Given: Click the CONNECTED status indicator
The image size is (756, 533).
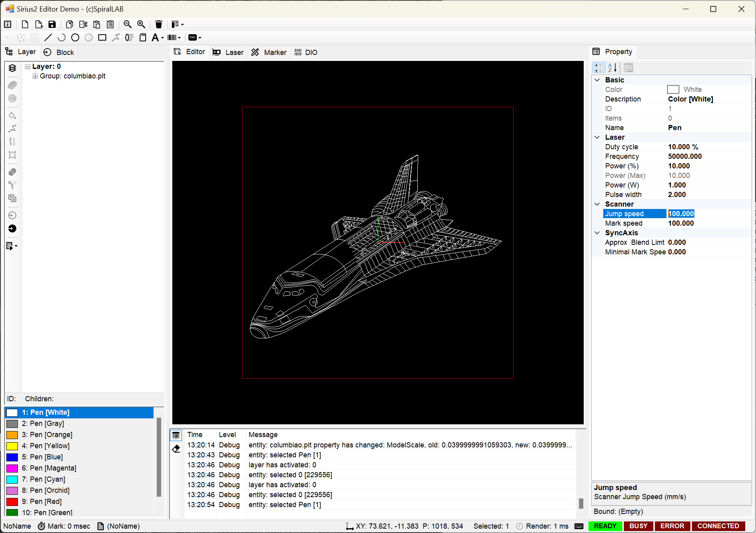Looking at the screenshot, I should [718, 526].
